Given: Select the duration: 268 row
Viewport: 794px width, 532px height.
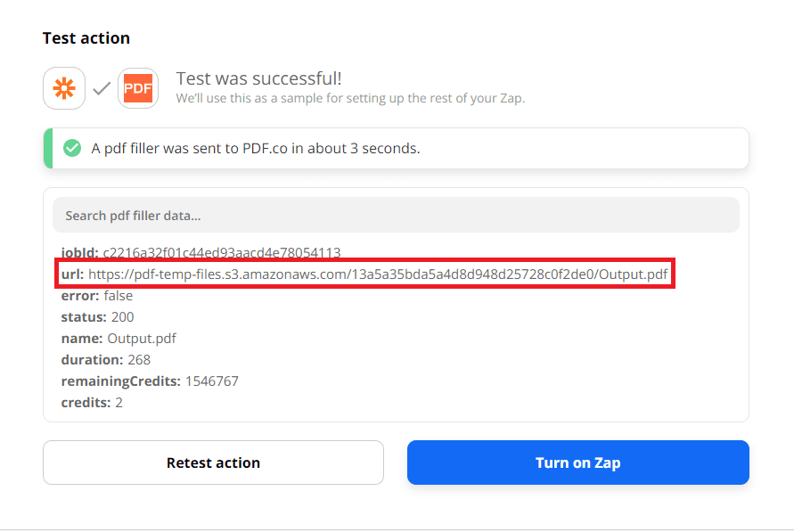Looking at the screenshot, I should point(105,360).
